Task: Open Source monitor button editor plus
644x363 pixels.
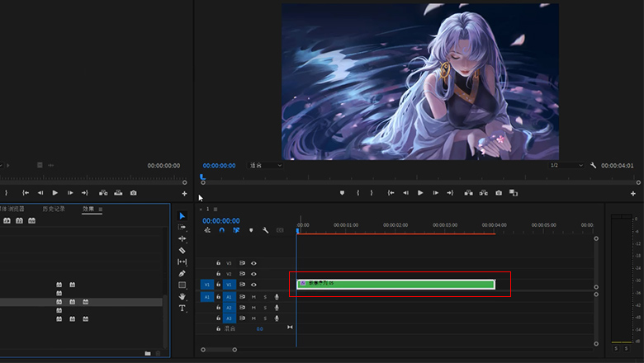Action: [184, 194]
